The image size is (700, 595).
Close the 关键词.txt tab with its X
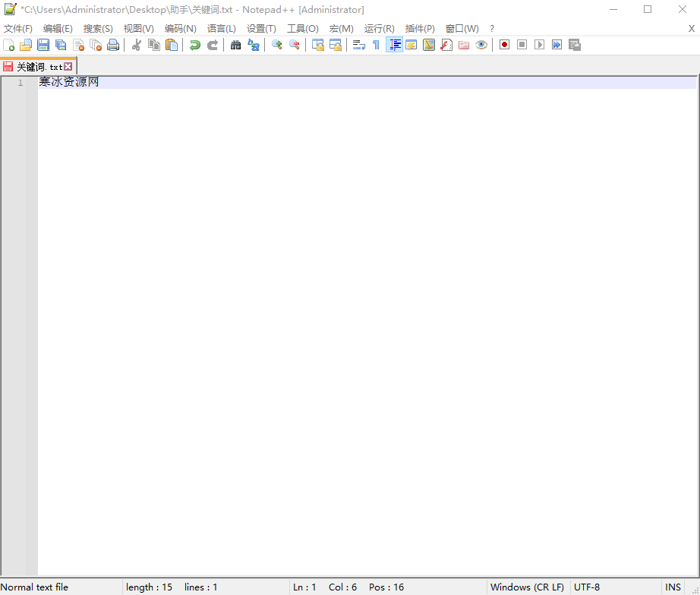(68, 67)
